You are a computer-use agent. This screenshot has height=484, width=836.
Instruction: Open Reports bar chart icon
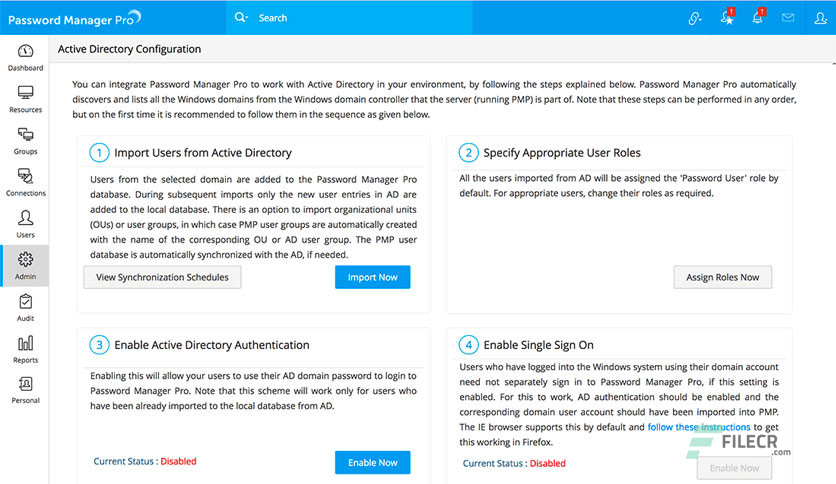pyautogui.click(x=25, y=343)
